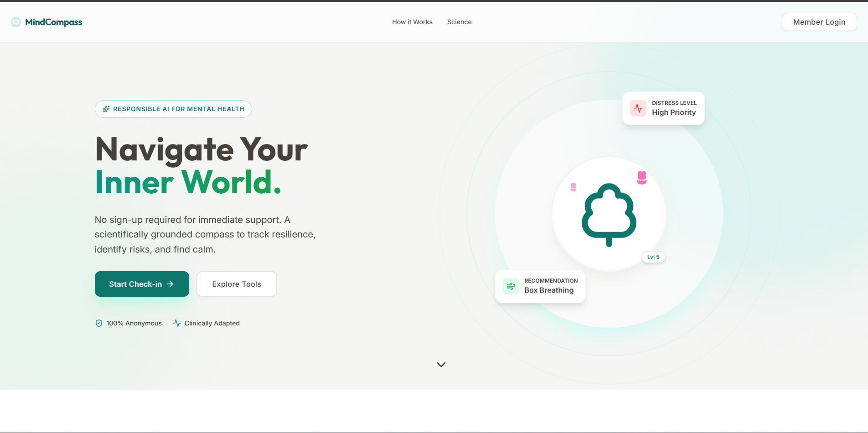Click the pulse icon next to Clinically Adapted

[x=177, y=323]
